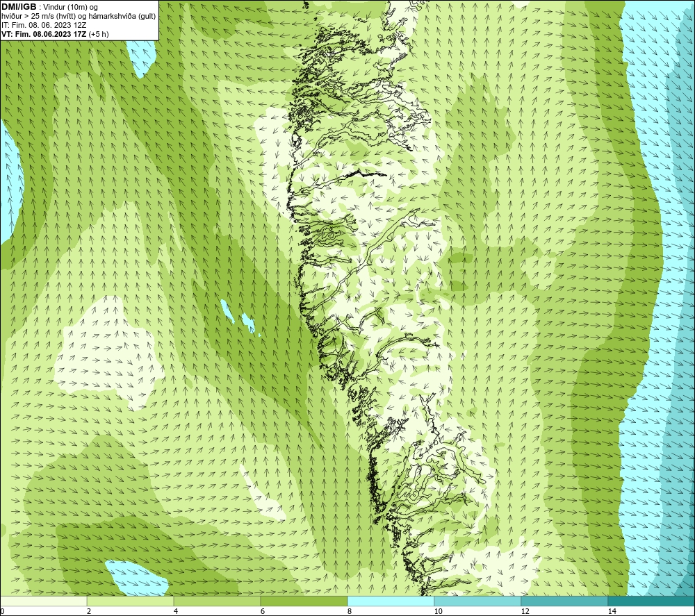The height and width of the screenshot is (616, 695).
Task: Click the legend label 0
Action: point(2,611)
